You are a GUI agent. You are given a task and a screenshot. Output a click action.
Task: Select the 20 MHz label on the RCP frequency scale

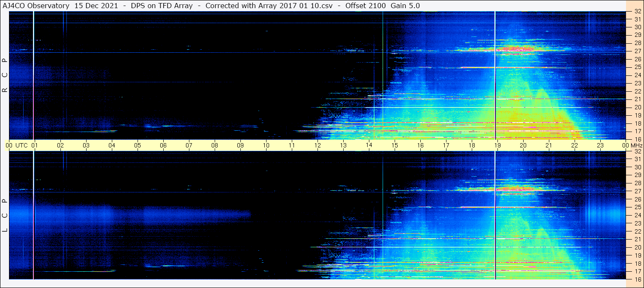[637, 107]
